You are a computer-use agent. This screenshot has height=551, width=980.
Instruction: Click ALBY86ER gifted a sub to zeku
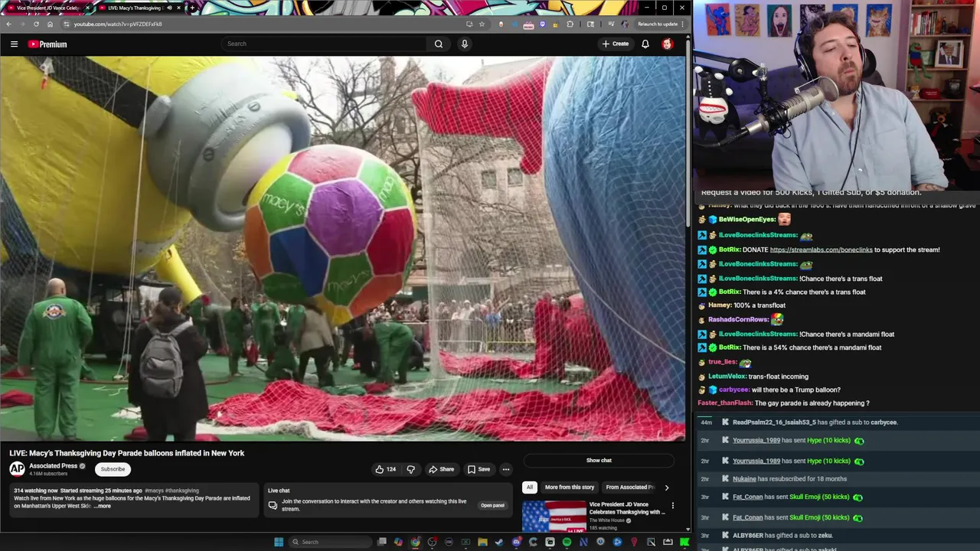coord(782,536)
